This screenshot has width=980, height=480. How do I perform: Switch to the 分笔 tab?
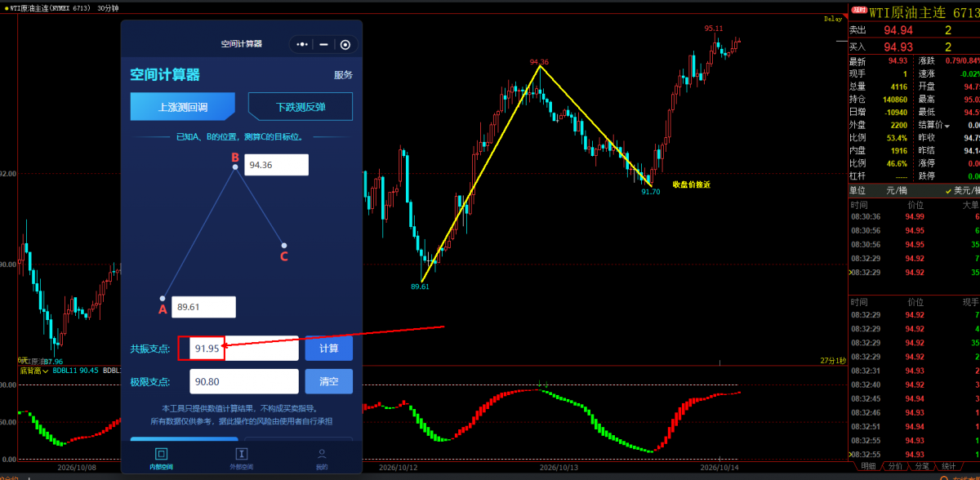click(922, 466)
